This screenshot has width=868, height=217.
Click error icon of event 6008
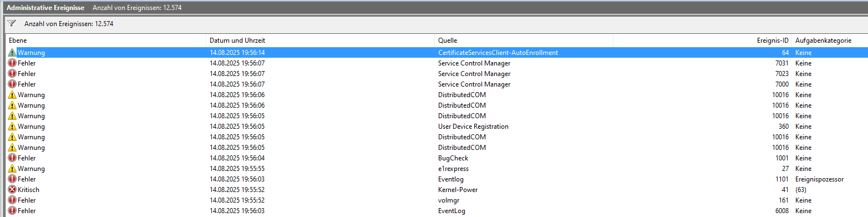point(12,211)
